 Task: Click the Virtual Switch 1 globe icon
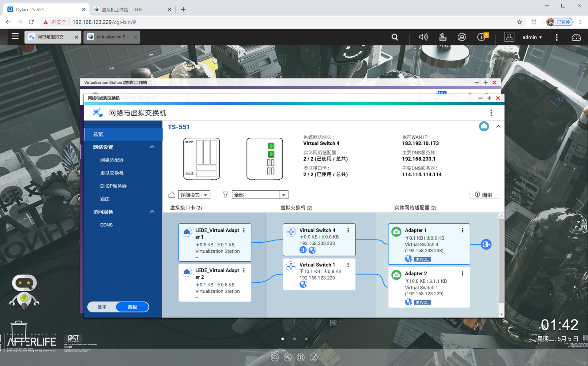[303, 285]
